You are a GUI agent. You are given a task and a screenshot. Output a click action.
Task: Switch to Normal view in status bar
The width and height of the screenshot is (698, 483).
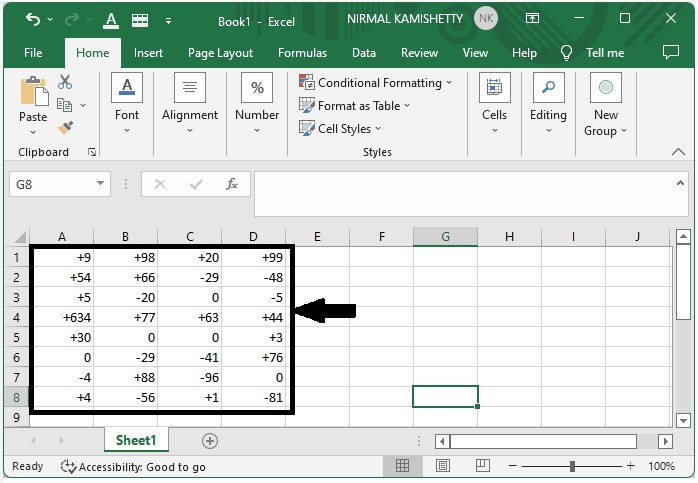402,466
